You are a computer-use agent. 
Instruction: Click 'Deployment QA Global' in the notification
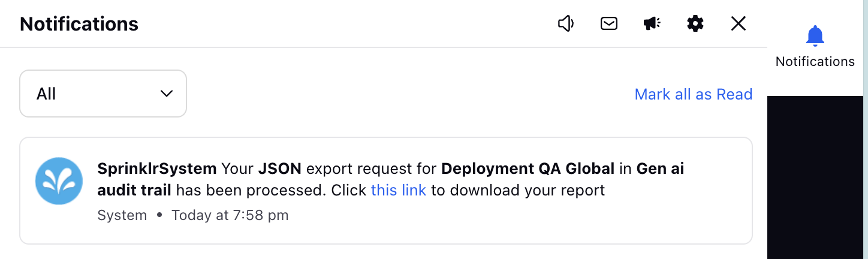click(x=528, y=168)
